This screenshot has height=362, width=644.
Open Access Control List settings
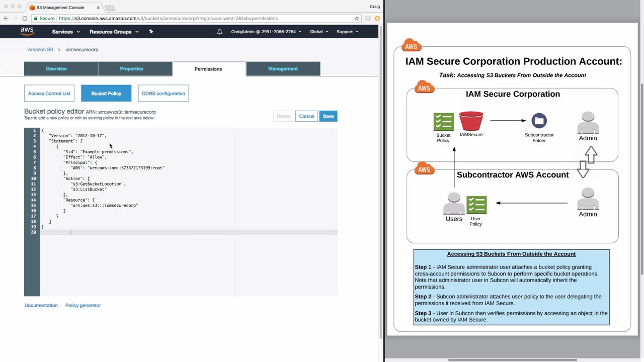tap(49, 94)
